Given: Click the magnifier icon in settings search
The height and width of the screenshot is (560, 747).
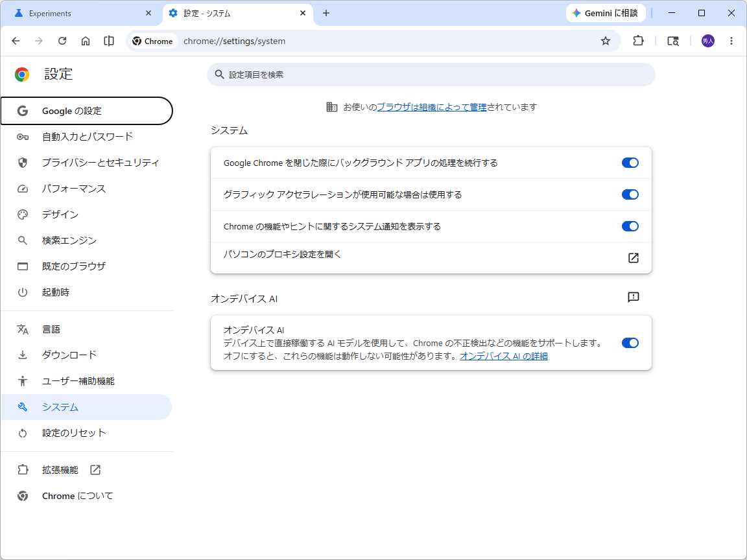Looking at the screenshot, I should (x=219, y=75).
